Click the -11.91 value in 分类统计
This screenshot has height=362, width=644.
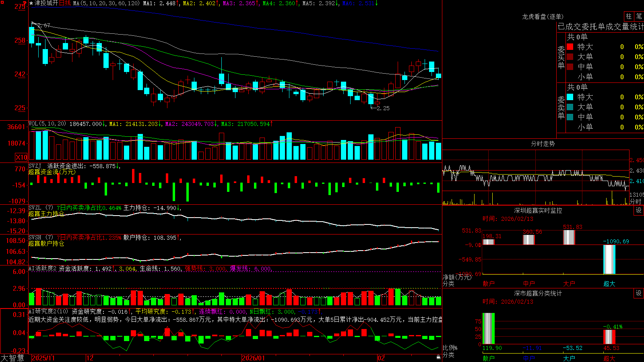[x=532, y=348]
